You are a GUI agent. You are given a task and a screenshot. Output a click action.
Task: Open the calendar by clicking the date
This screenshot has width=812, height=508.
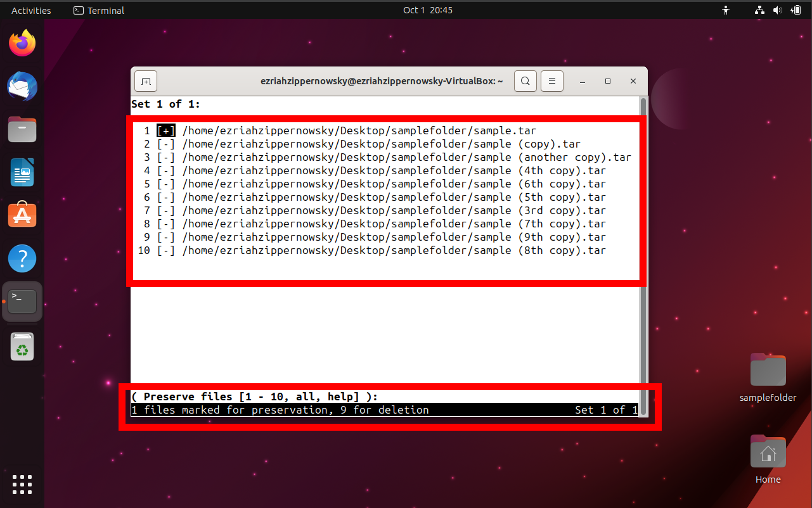(x=427, y=10)
